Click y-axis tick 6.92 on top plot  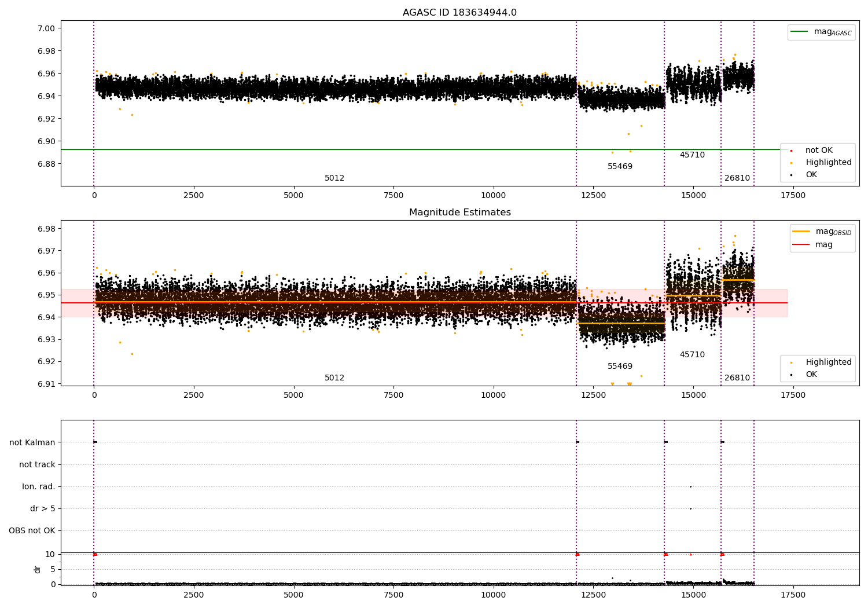[x=46, y=119]
